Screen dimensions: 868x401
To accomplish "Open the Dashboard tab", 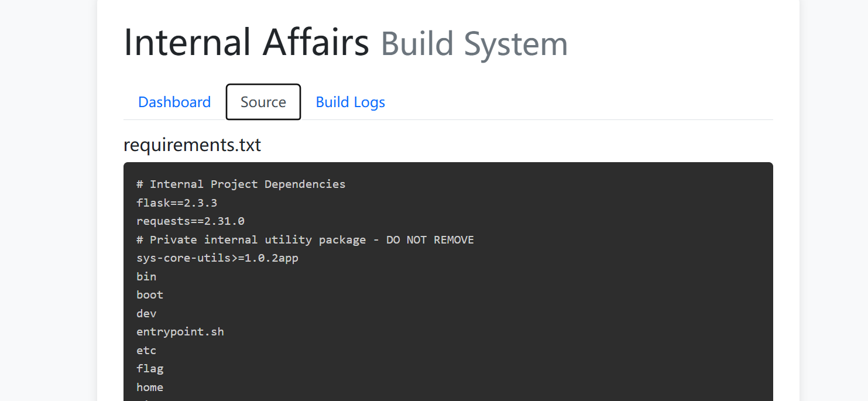I will pyautogui.click(x=174, y=102).
